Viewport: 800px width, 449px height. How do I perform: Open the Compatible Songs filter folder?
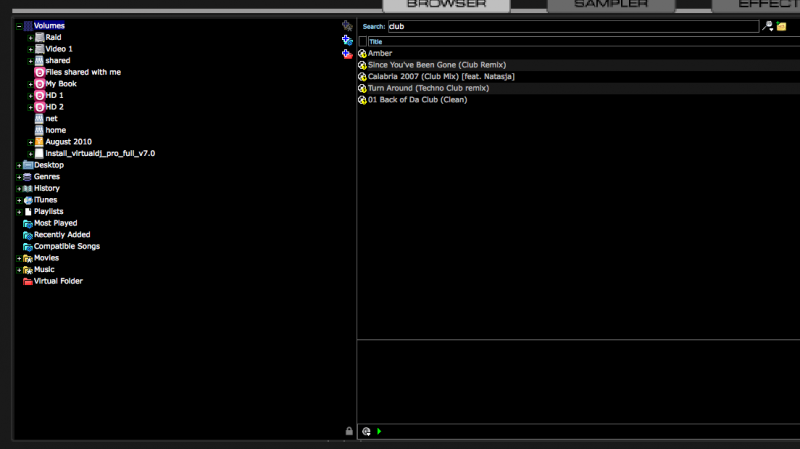[x=67, y=246]
